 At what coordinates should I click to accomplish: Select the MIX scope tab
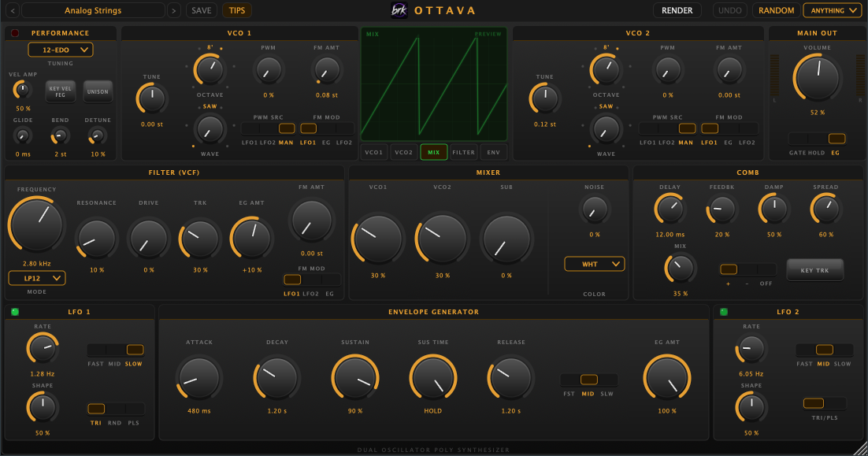tap(433, 152)
